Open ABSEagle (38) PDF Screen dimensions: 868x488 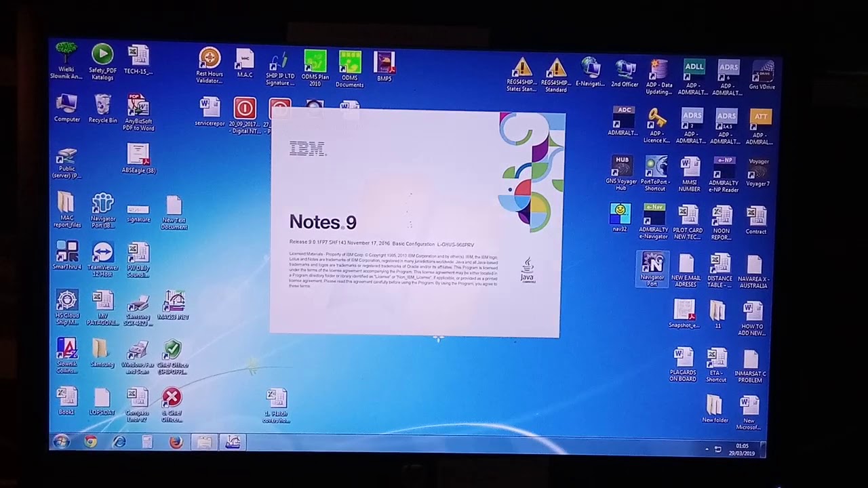point(138,159)
